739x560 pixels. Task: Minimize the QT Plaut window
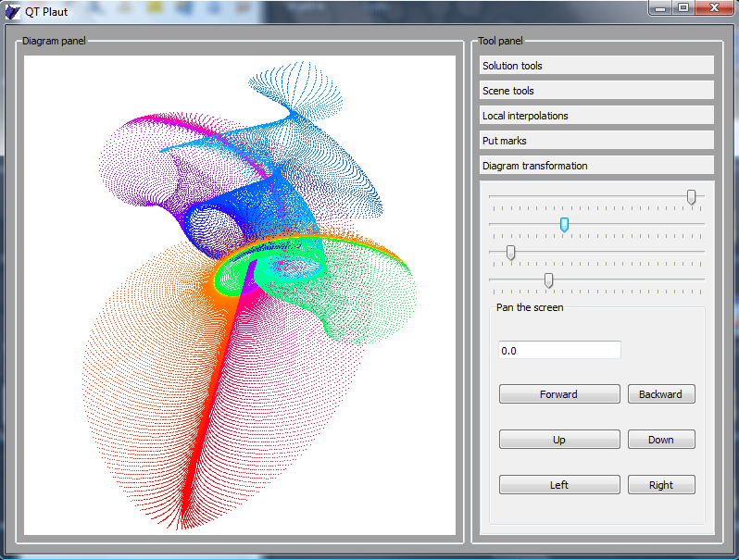tap(660, 8)
